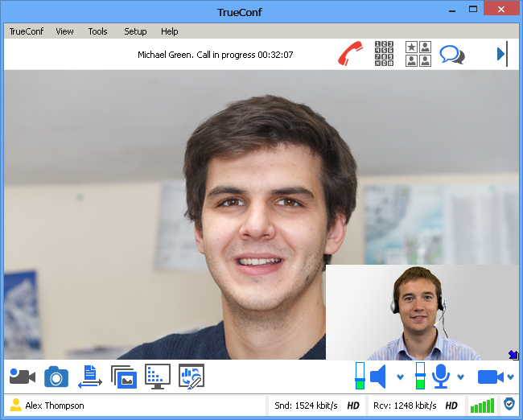Adjust the speaker volume level slider

360,376
